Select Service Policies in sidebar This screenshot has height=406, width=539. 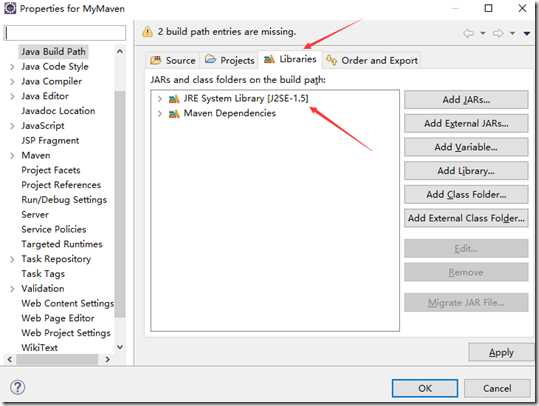pyautogui.click(x=54, y=229)
